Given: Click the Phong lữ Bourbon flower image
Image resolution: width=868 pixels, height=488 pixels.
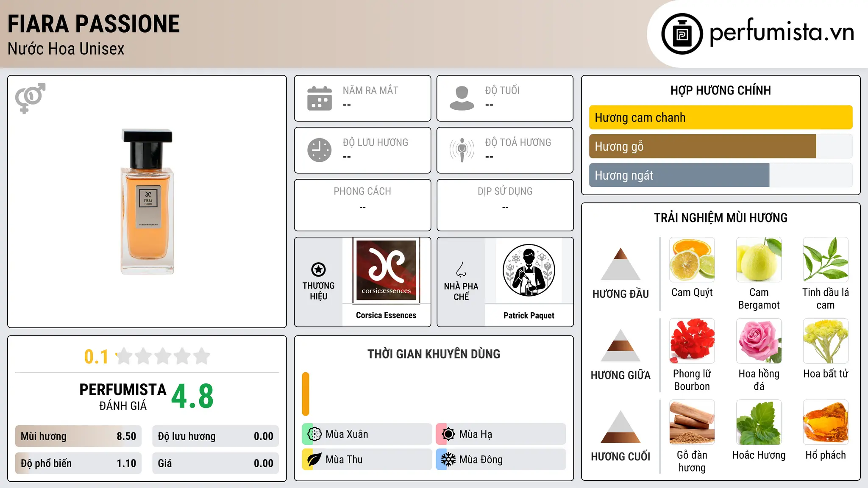Looking at the screenshot, I should (692, 341).
